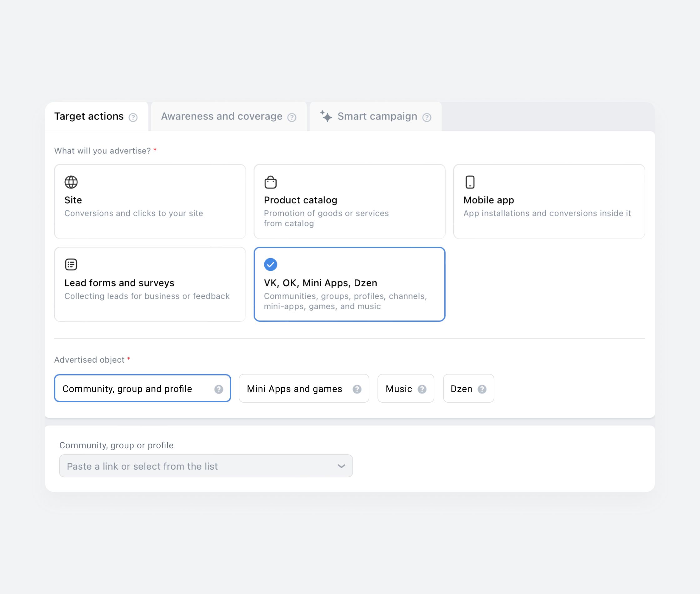This screenshot has height=594, width=700.
Task: Open help icon next to Awareness and coverage
Action: [x=292, y=118]
